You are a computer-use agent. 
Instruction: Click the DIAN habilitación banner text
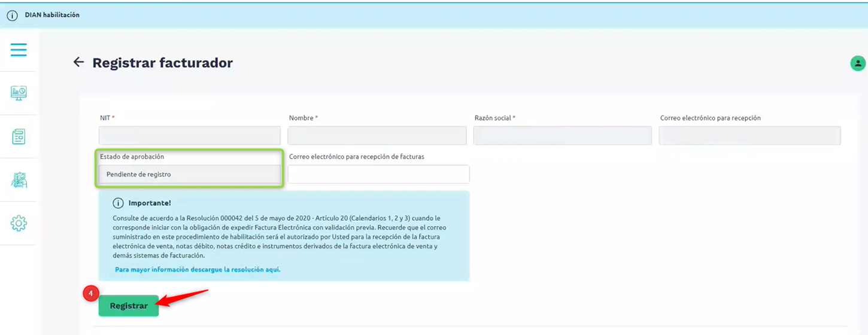point(52,15)
